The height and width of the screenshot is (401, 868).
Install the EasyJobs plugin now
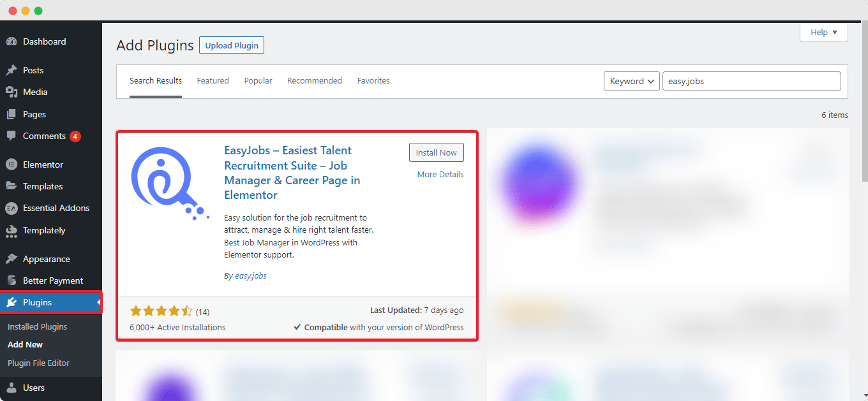pos(437,152)
